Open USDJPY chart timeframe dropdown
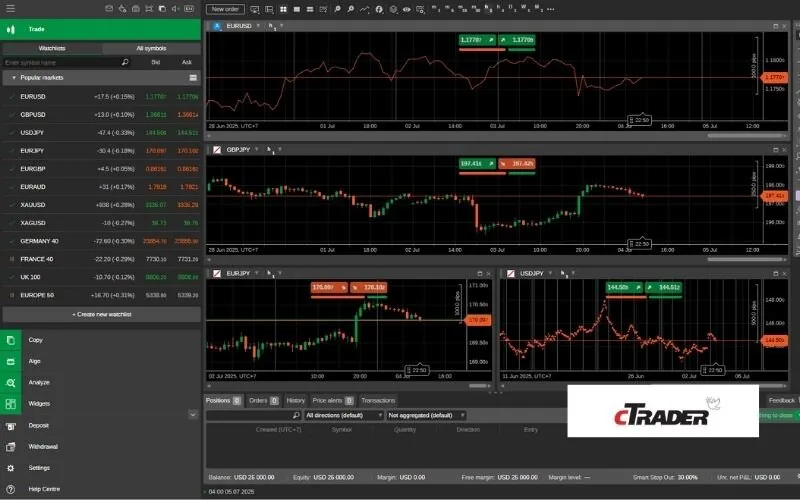 tap(573, 273)
